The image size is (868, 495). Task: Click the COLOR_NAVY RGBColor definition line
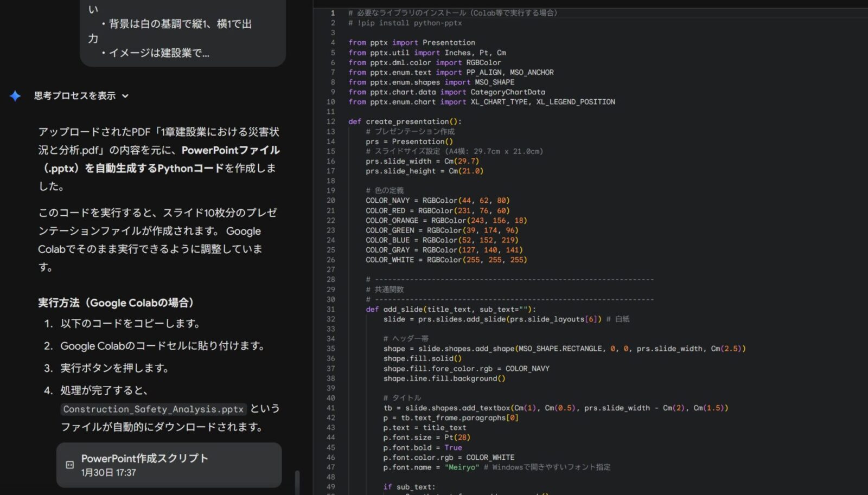click(437, 201)
